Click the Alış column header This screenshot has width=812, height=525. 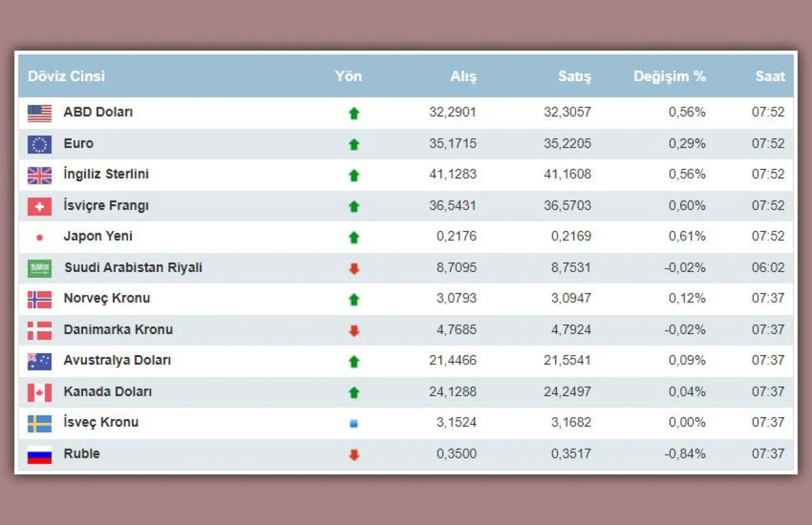(x=463, y=76)
